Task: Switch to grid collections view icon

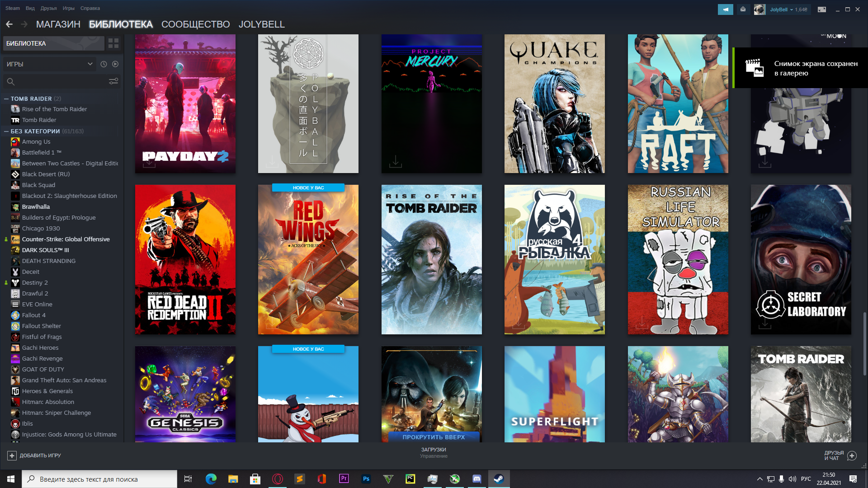Action: (113, 43)
